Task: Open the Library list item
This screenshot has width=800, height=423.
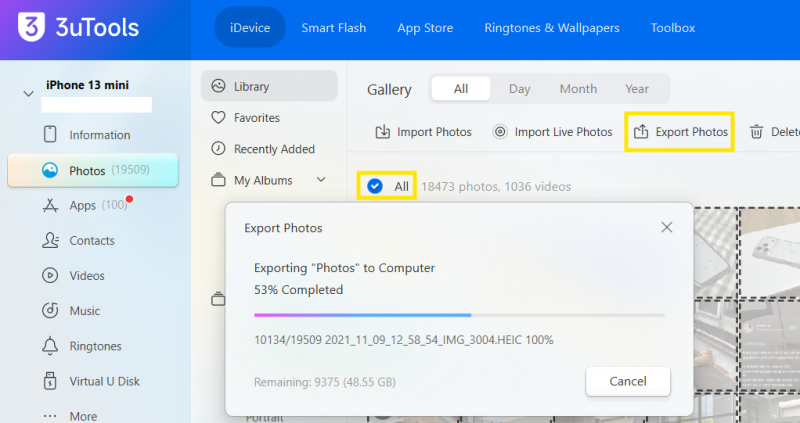Action: click(269, 86)
